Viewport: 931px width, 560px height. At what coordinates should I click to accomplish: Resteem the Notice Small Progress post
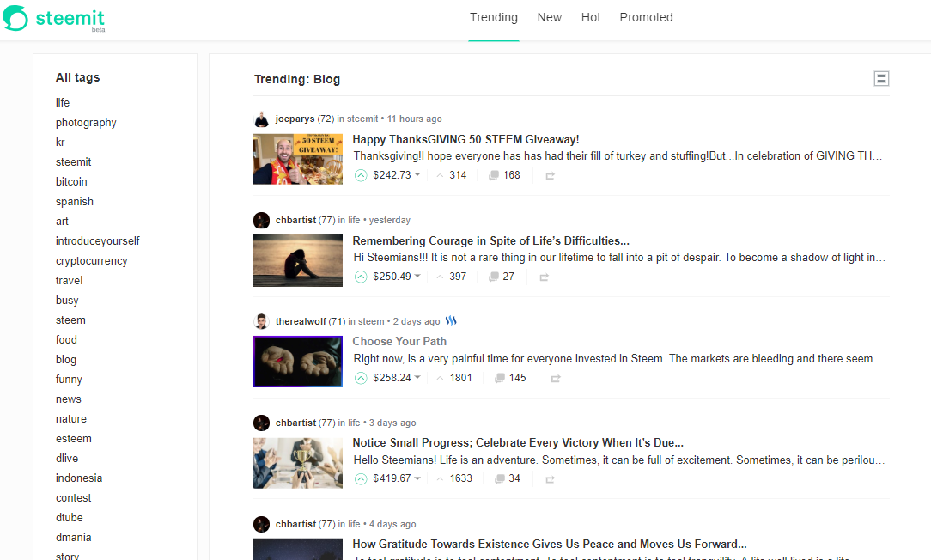click(x=550, y=479)
